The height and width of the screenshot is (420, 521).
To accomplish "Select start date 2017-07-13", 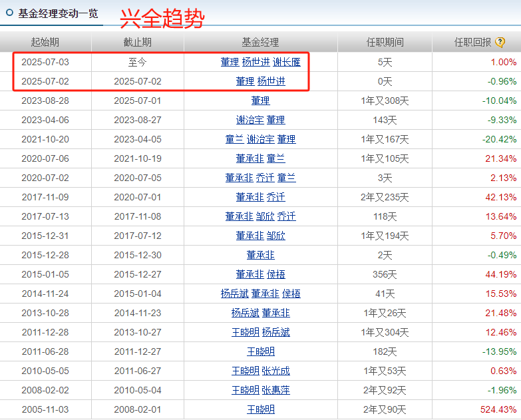I will tap(45, 216).
